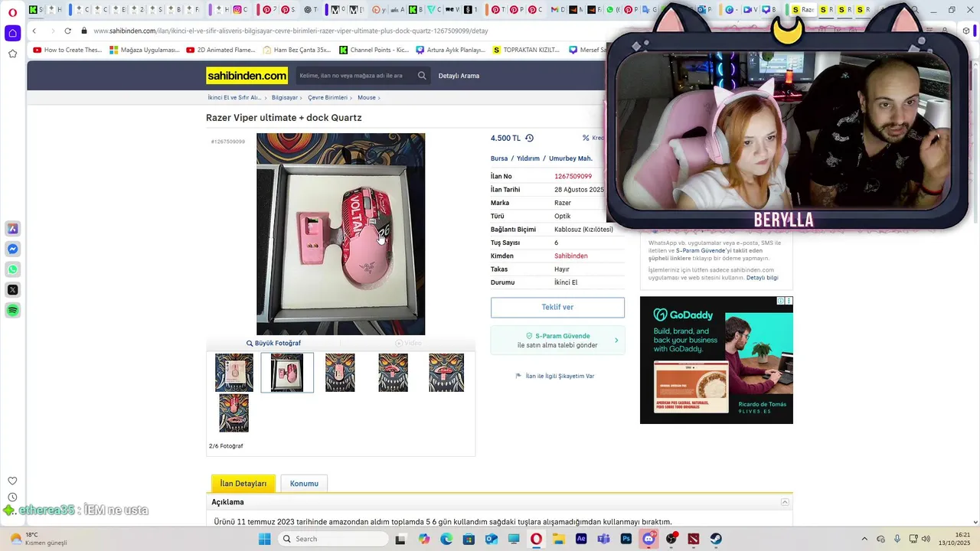This screenshot has height=551, width=980.
Task: Open 'TOPRAKTAN KIZILT...' bookmark
Action: (x=527, y=50)
